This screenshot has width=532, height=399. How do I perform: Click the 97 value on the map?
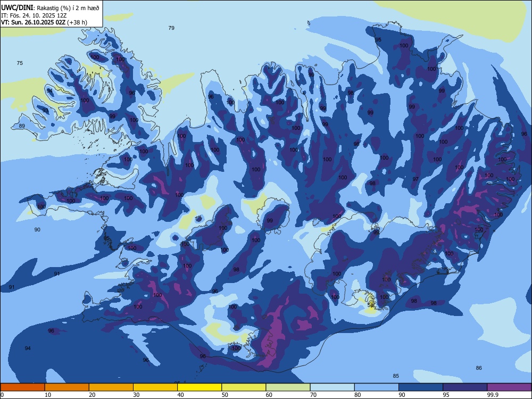[x=415, y=179]
